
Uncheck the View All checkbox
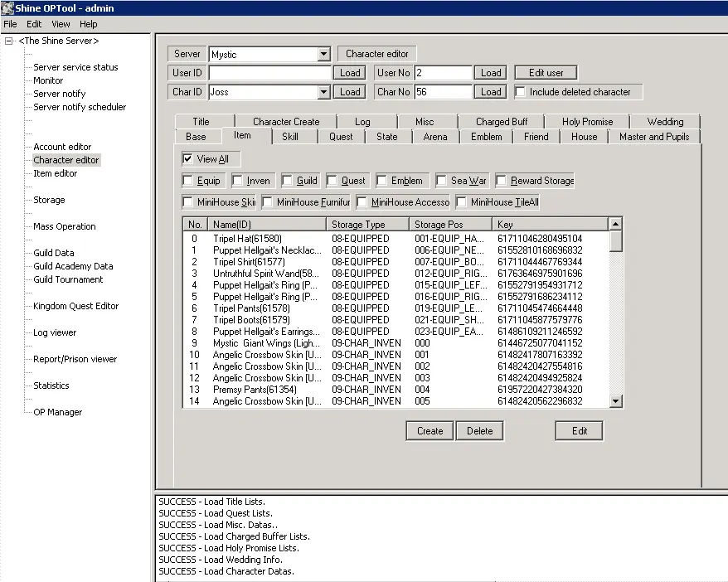click(187, 158)
